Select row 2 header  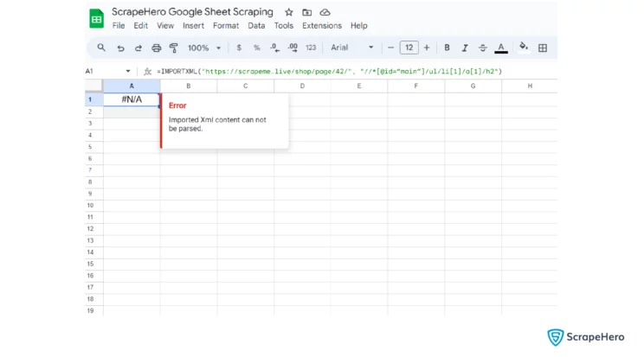coord(94,112)
